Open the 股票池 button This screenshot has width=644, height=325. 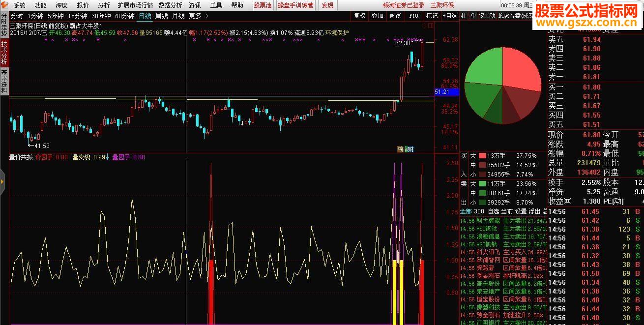pos(263,5)
